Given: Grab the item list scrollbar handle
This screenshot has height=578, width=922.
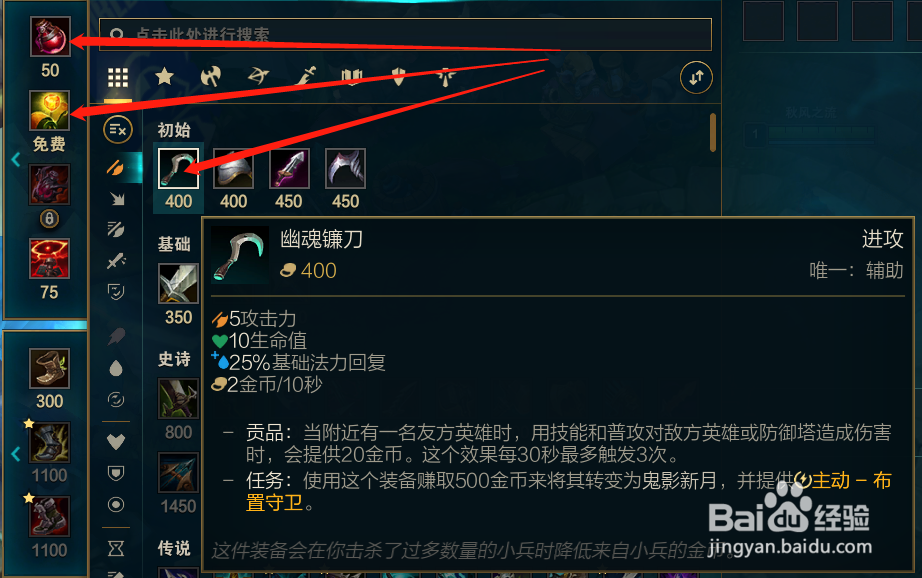Looking at the screenshot, I should click(713, 132).
